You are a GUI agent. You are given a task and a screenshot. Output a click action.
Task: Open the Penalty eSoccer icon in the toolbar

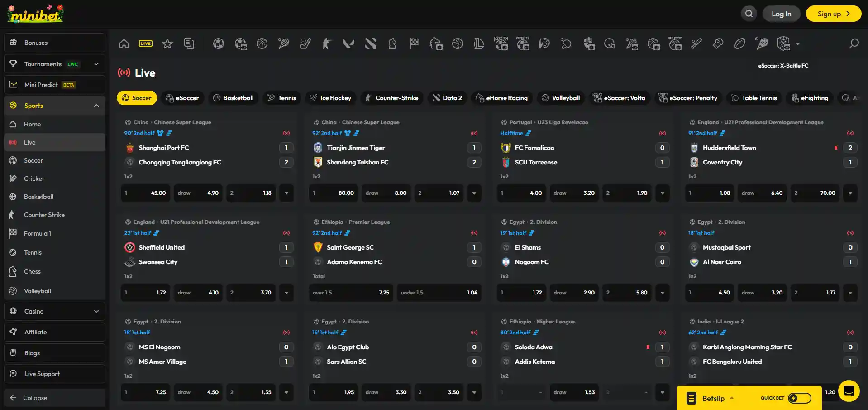[523, 43]
